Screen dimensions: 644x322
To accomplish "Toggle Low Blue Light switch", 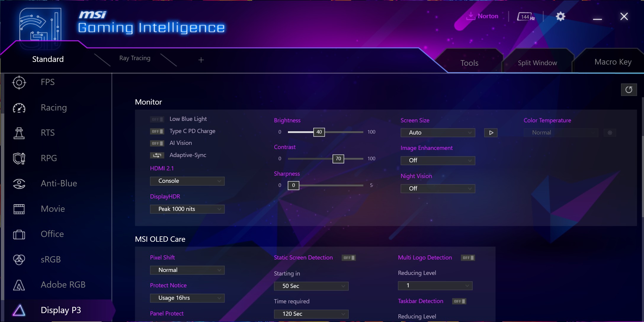I will coord(157,119).
